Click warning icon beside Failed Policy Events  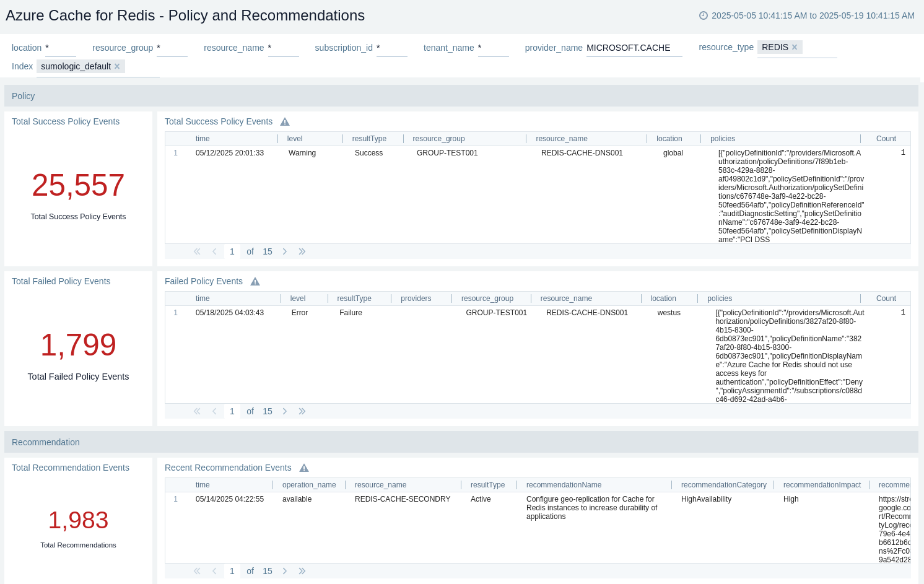[255, 282]
